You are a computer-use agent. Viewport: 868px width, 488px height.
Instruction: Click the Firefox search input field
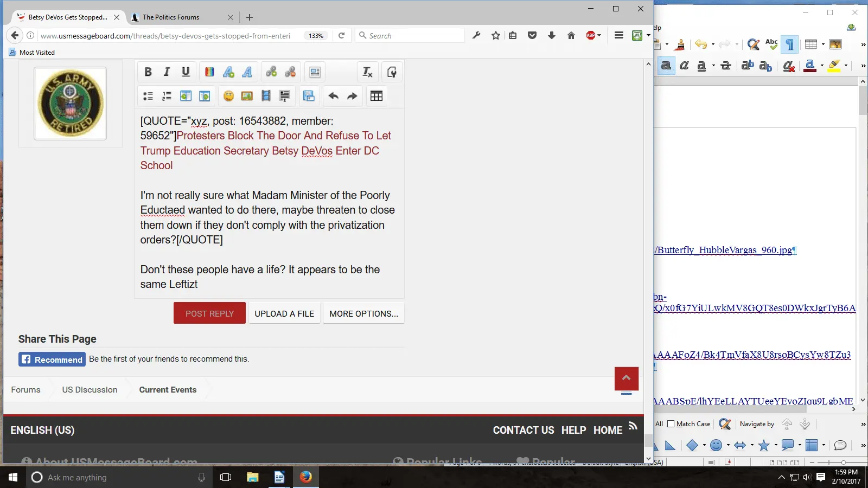[x=415, y=36]
